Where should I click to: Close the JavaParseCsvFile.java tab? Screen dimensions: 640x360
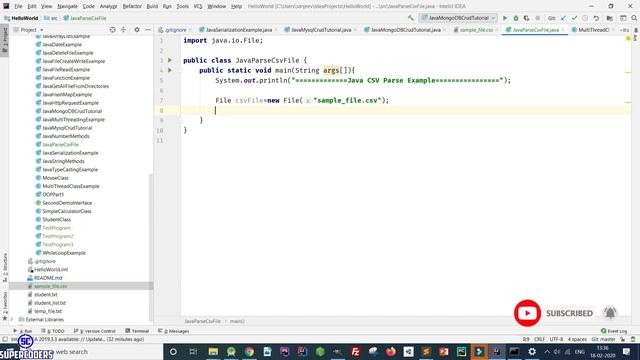pos(563,30)
